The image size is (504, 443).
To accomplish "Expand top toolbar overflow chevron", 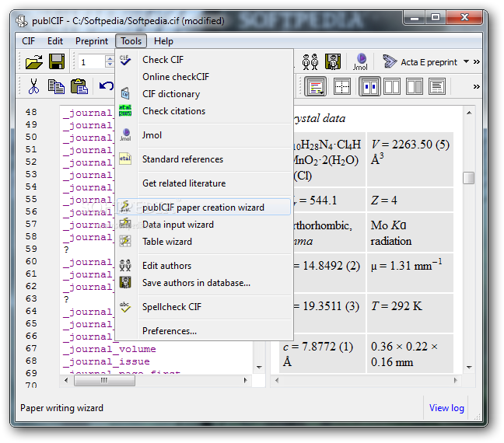I will pyautogui.click(x=476, y=61).
